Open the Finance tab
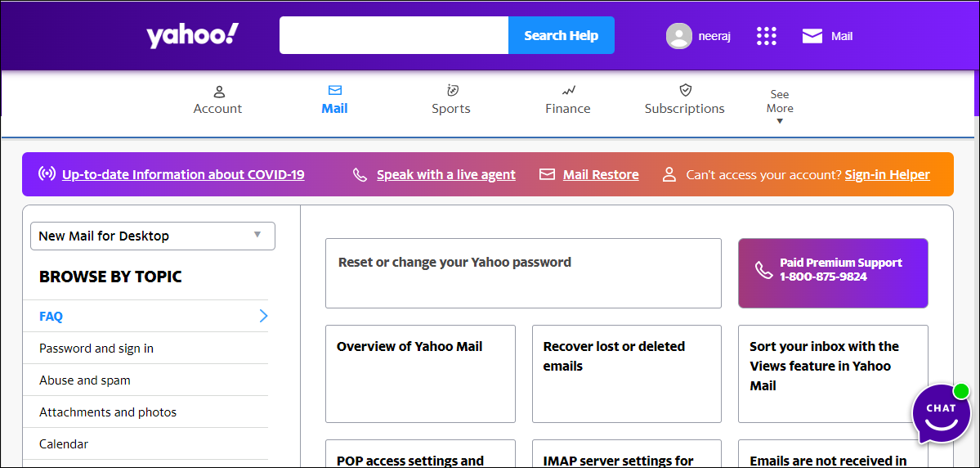980x468 pixels. 567,100
